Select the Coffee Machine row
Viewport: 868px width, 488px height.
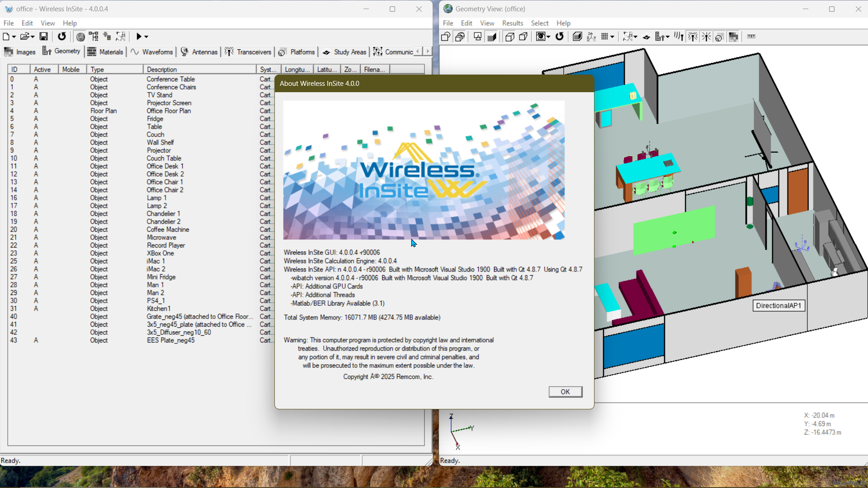click(x=140, y=230)
